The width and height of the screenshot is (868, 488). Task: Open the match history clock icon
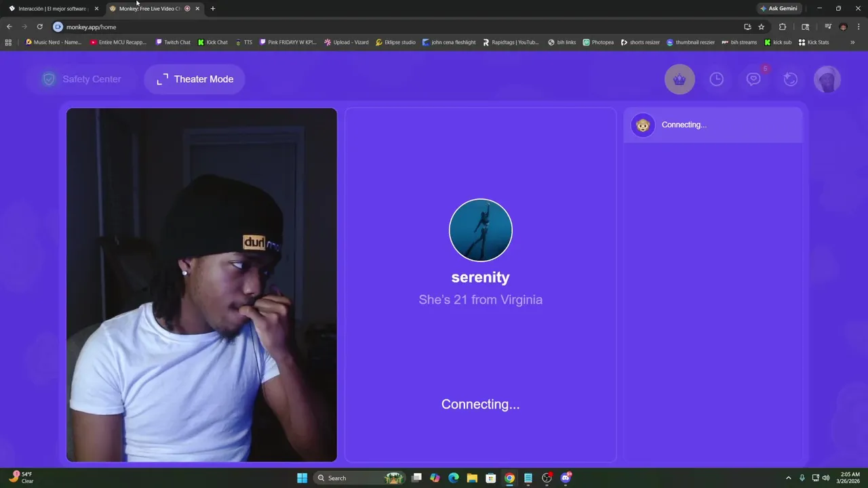[x=716, y=79]
